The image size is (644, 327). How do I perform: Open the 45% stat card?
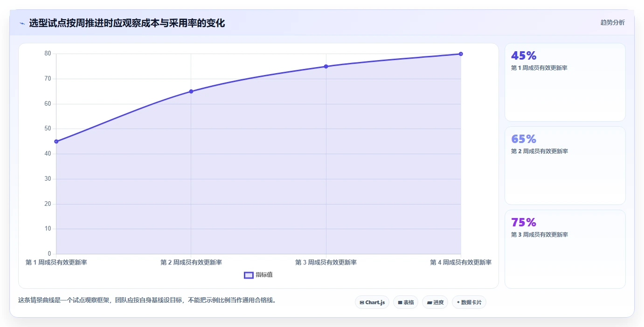pyautogui.click(x=565, y=82)
